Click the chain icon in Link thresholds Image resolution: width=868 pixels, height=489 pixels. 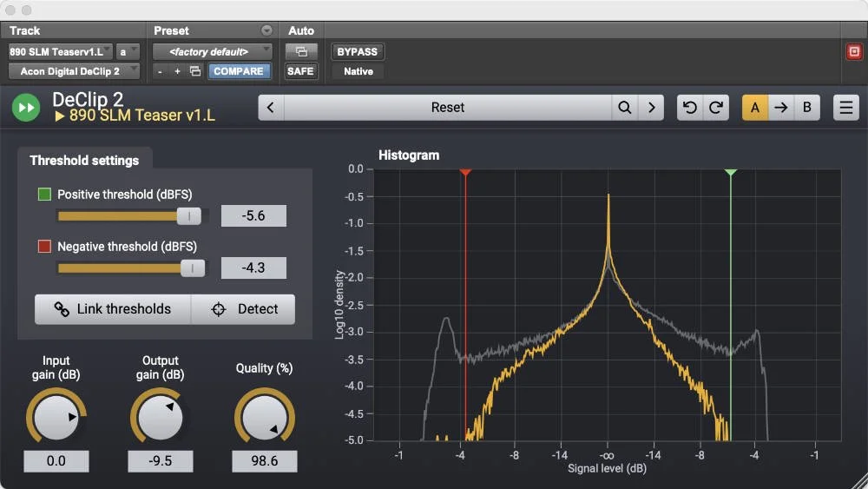[62, 309]
